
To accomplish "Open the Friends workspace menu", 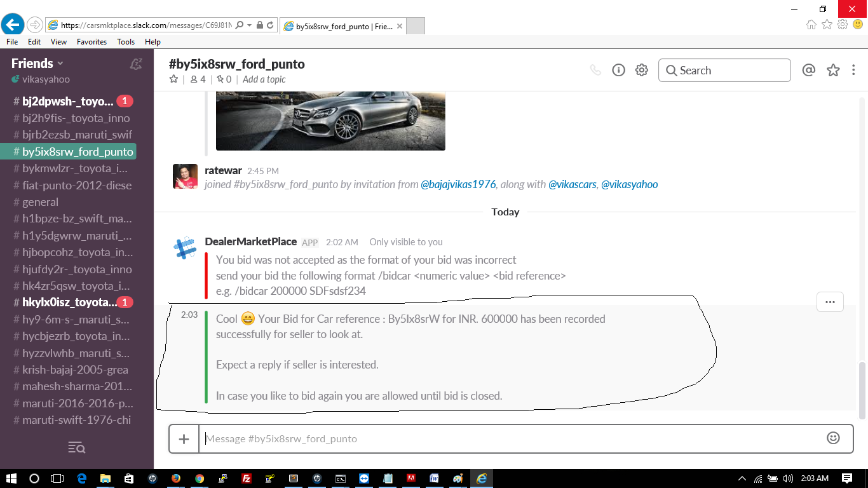I will click(x=37, y=64).
